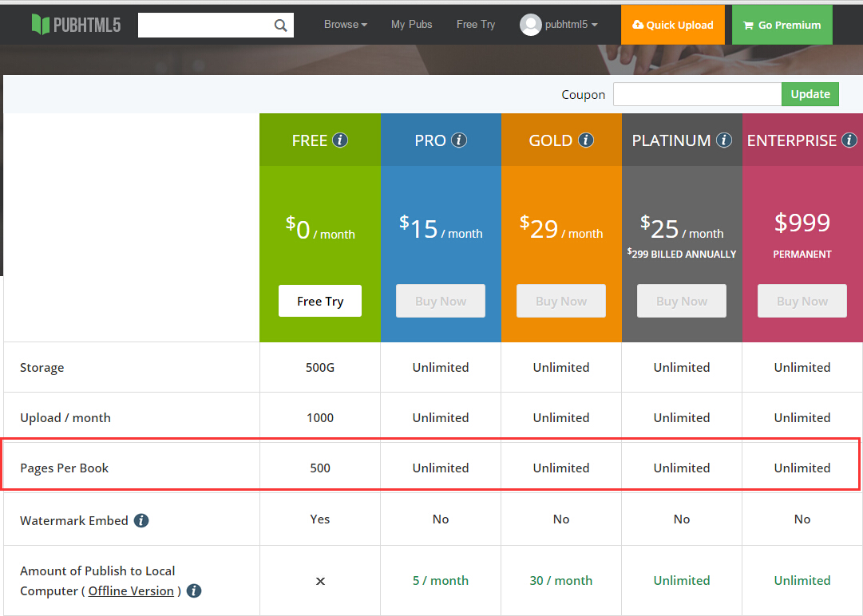
Task: Click the Storage row label
Action: coord(42,367)
